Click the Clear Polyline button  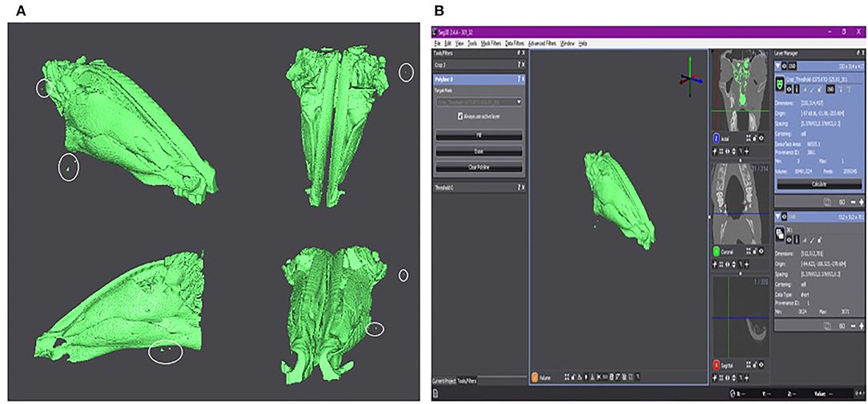(x=479, y=168)
